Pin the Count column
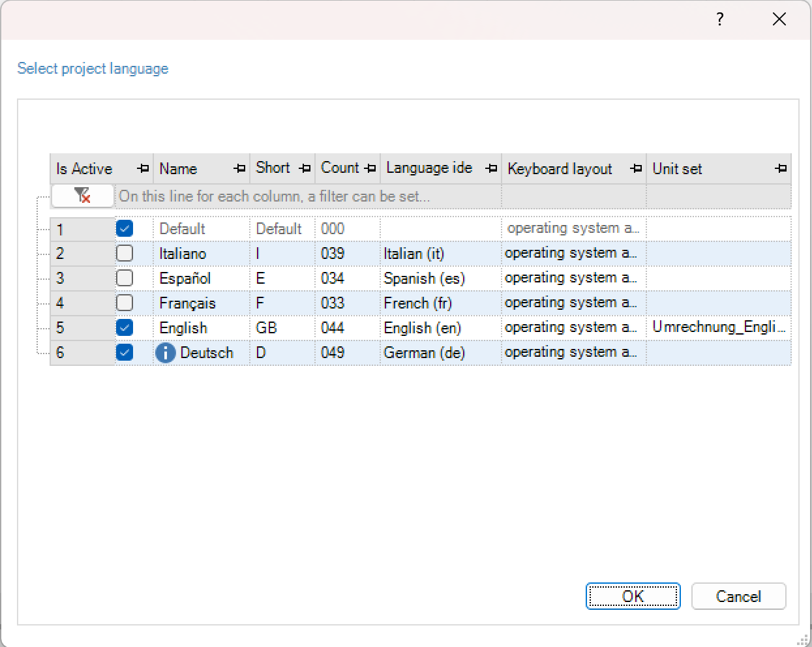The height and width of the screenshot is (647, 812). (370, 169)
